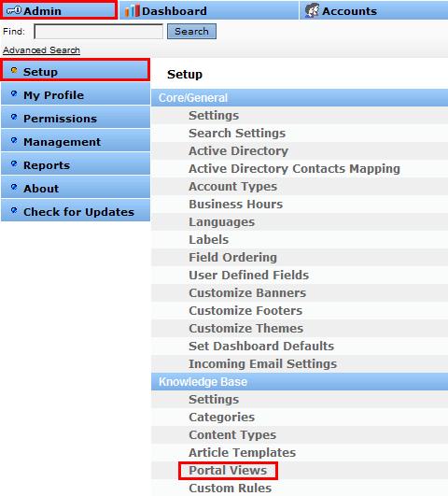Click the blue bullet beside My Profile
The image size is (448, 496).
coord(14,93)
